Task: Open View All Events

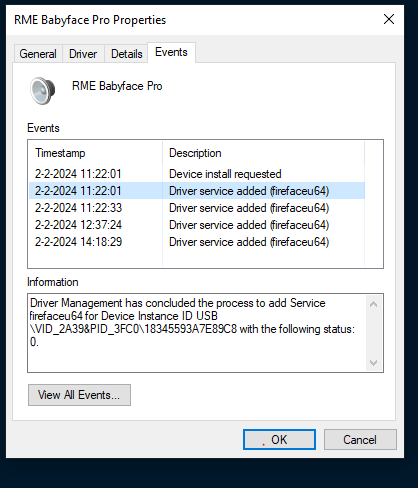Action: [x=79, y=395]
